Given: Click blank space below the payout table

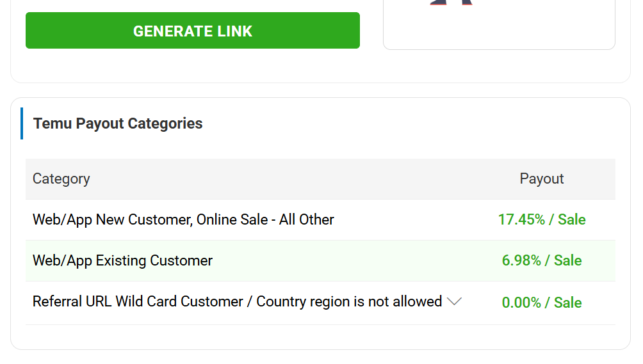Looking at the screenshot, I should pyautogui.click(x=320, y=336).
